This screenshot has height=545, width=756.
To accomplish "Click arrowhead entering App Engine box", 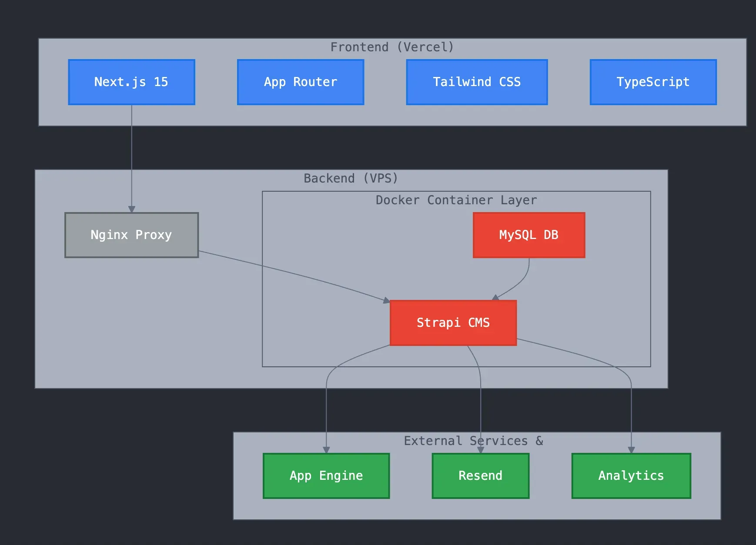I will 326,450.
